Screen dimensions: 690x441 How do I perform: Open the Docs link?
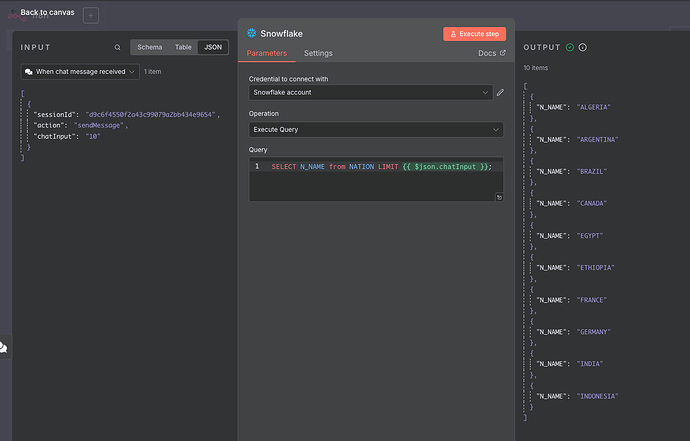[x=492, y=53]
